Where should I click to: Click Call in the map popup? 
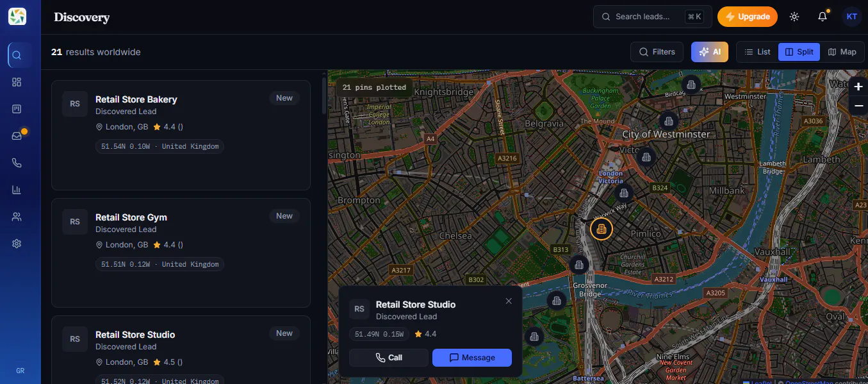click(389, 358)
